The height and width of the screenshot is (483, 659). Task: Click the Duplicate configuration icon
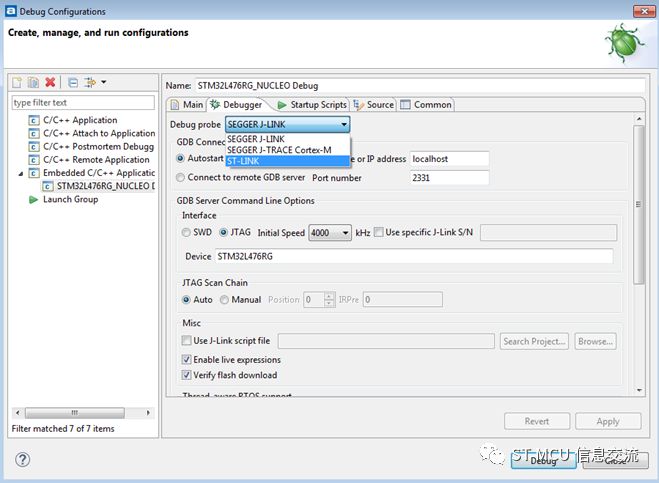pyautogui.click(x=33, y=82)
